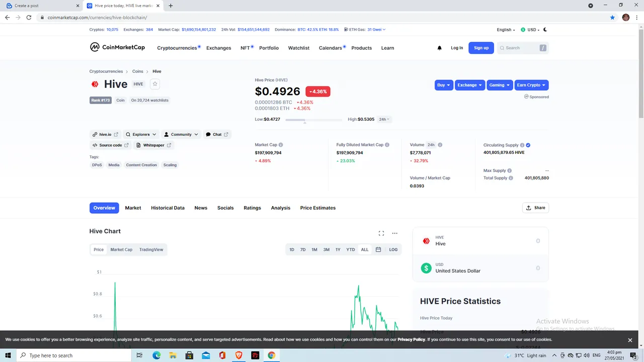
Task: Open a new browser tab
Action: pos(171,6)
